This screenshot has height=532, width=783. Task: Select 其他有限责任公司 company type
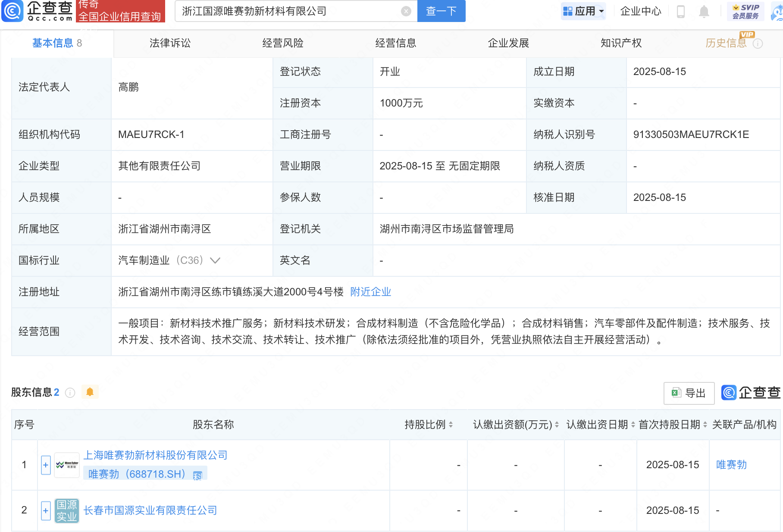click(160, 166)
